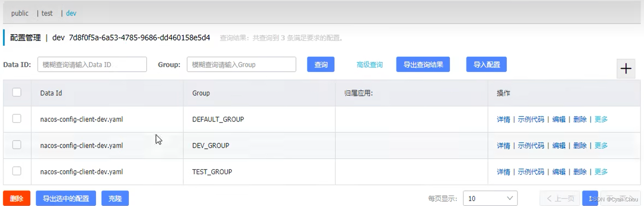Click the Data Id column header
Image resolution: width=644 pixels, height=206 pixels.
[51, 93]
